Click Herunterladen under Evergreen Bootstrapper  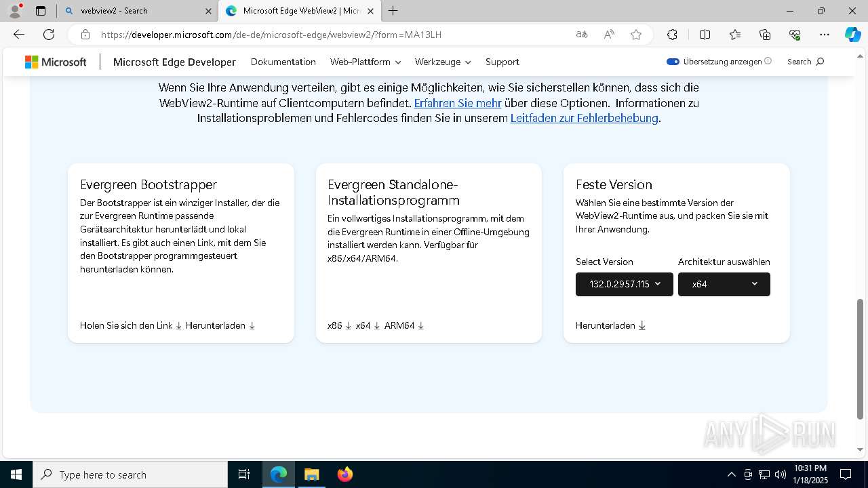click(x=220, y=325)
